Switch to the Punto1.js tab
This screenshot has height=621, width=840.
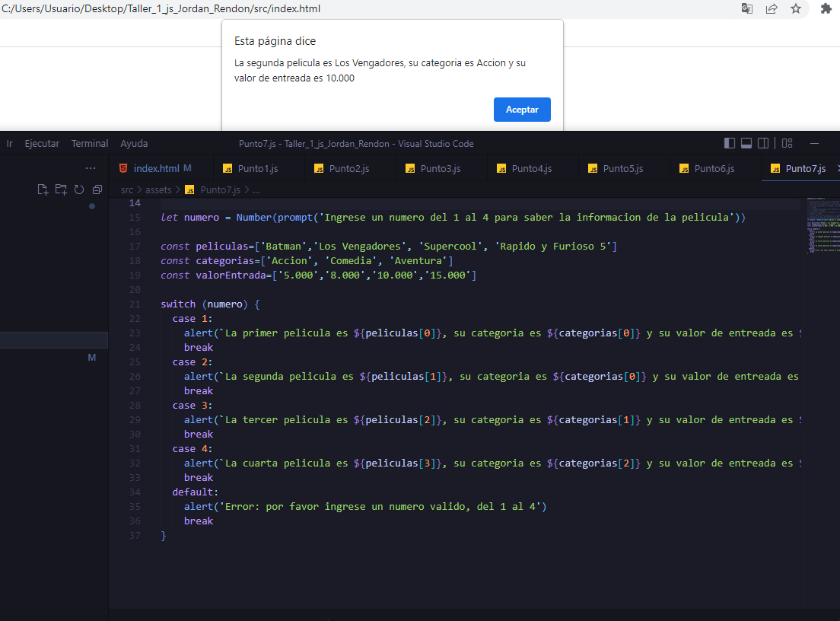259,168
